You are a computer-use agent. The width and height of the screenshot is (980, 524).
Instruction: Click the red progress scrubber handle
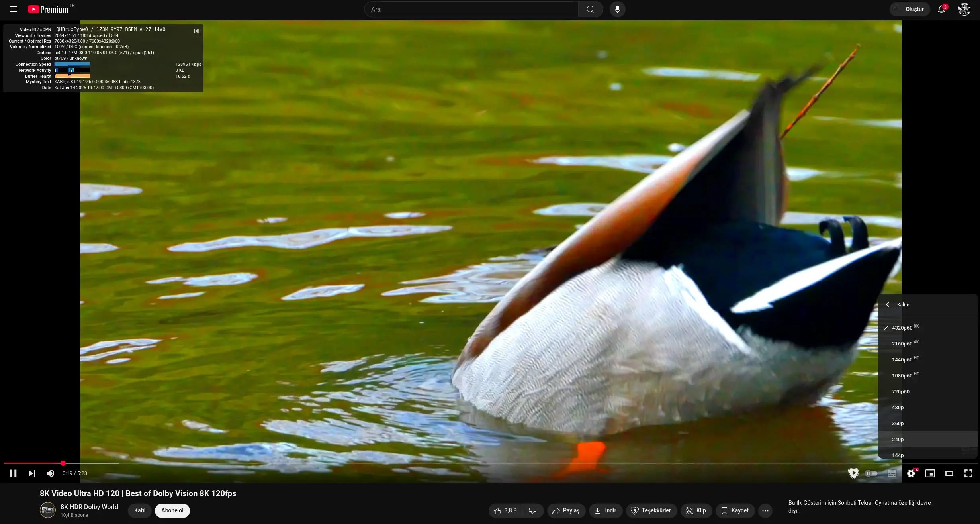(63, 463)
